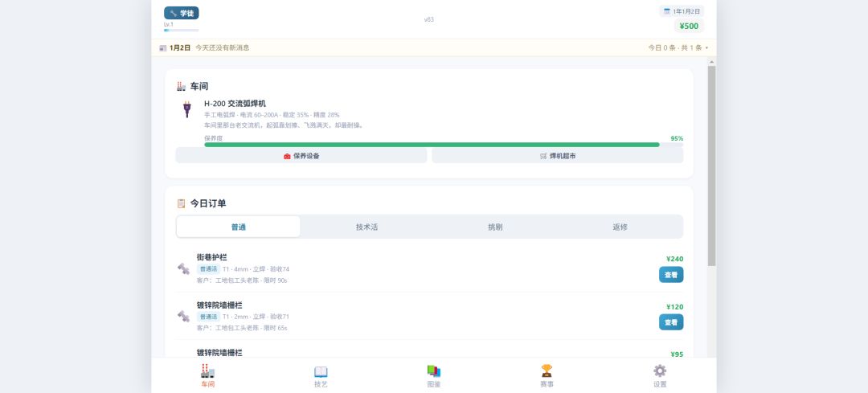Click the calendar icon in date badge
This screenshot has height=393, width=868.
(x=666, y=11)
